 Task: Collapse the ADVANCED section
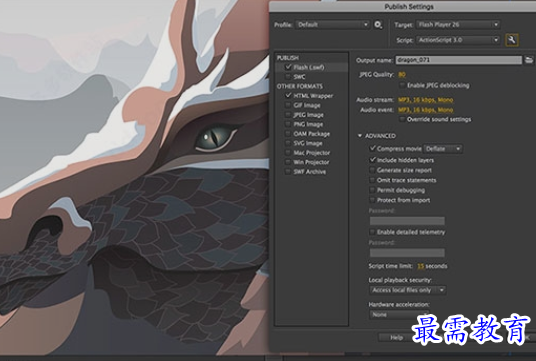(360, 136)
